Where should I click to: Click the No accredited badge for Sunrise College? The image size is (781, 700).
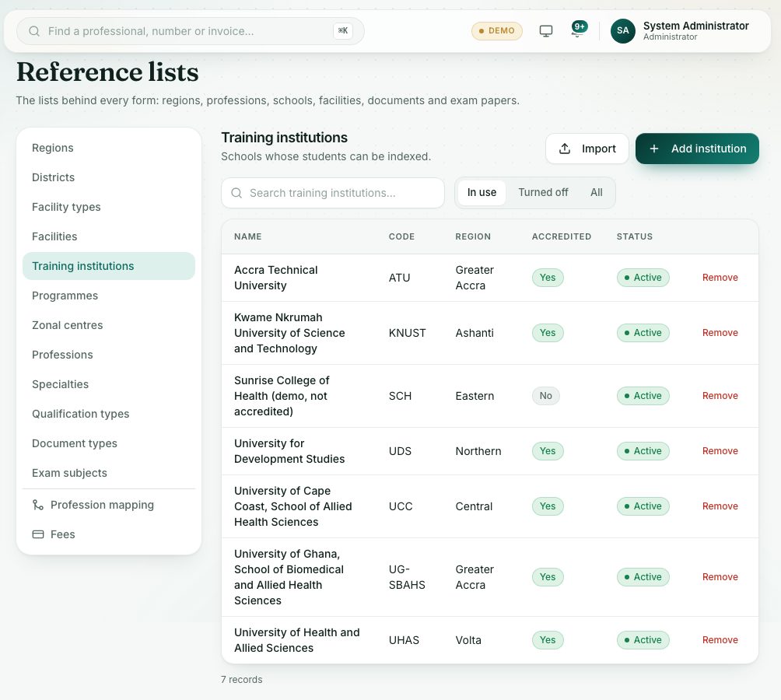(546, 396)
